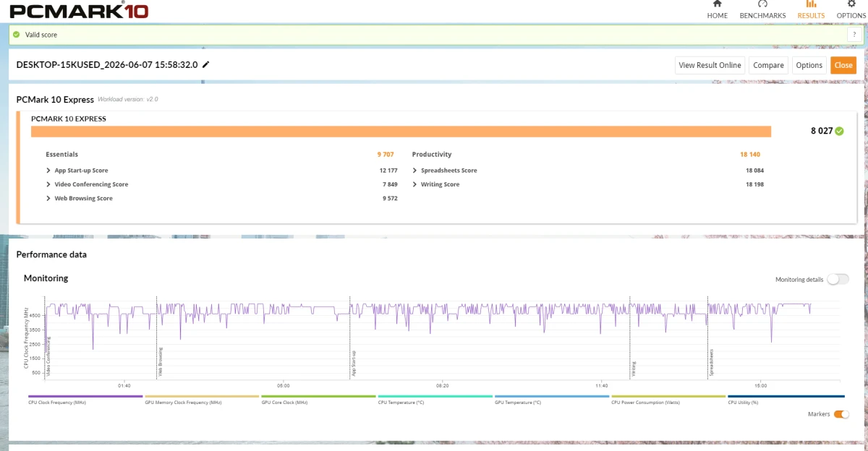Click the question mark help icon
The image size is (868, 451).
coord(854,35)
